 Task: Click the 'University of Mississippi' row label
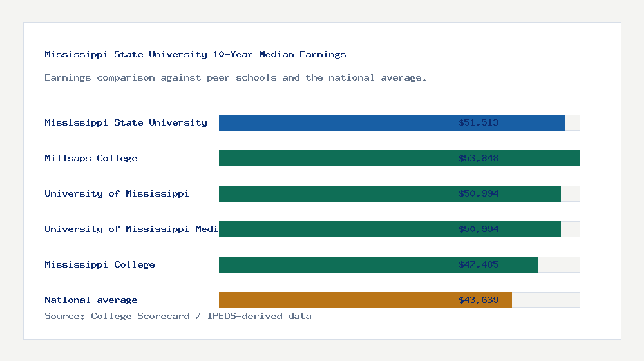[117, 193]
